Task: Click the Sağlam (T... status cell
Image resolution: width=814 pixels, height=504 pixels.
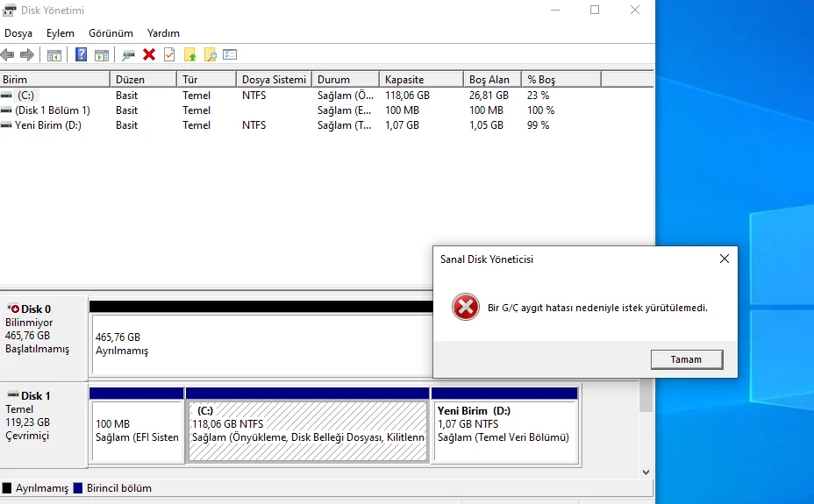Action: pyautogui.click(x=344, y=125)
